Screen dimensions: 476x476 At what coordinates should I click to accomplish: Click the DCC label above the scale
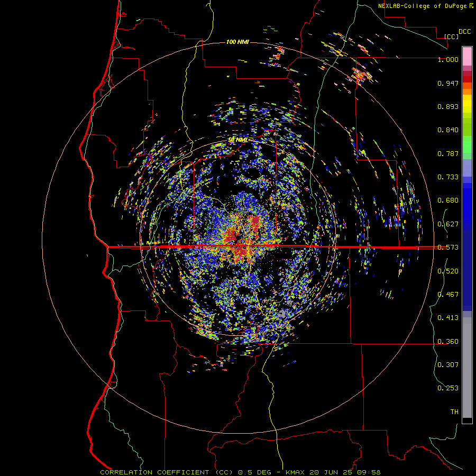[x=464, y=32]
